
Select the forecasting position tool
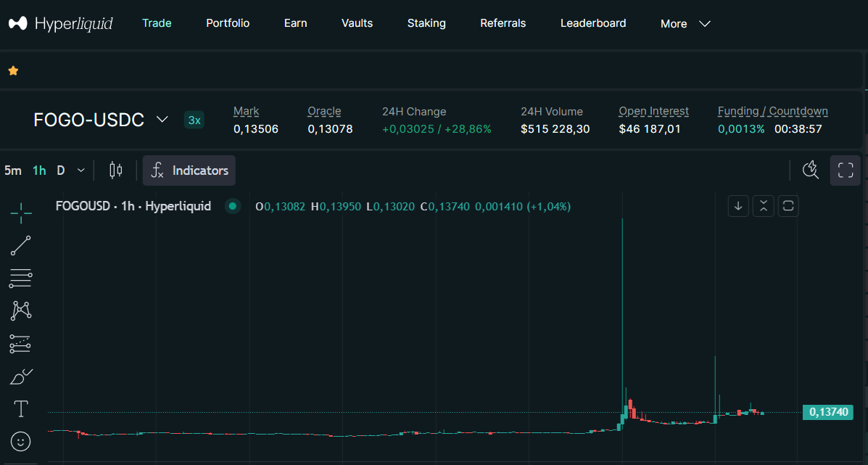click(x=21, y=344)
